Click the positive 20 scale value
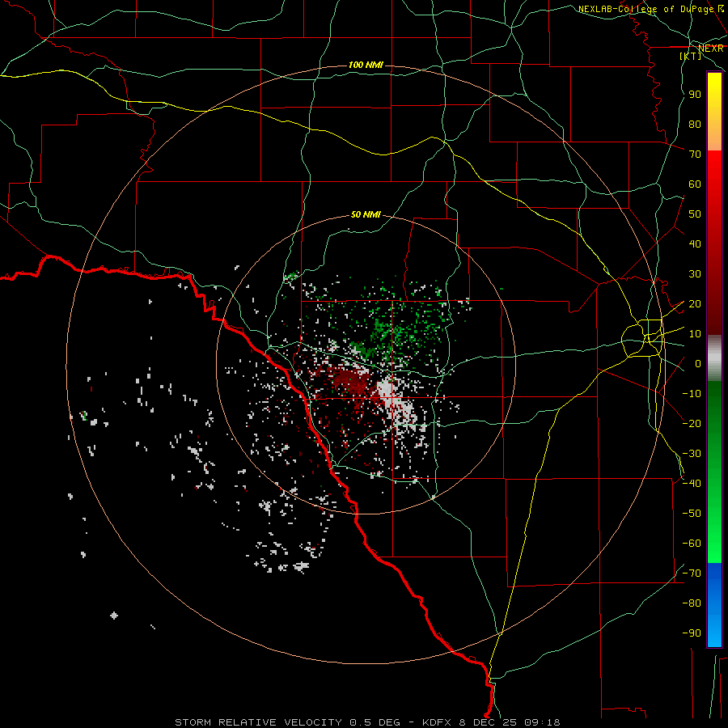Image resolution: width=728 pixels, height=728 pixels. point(695,304)
